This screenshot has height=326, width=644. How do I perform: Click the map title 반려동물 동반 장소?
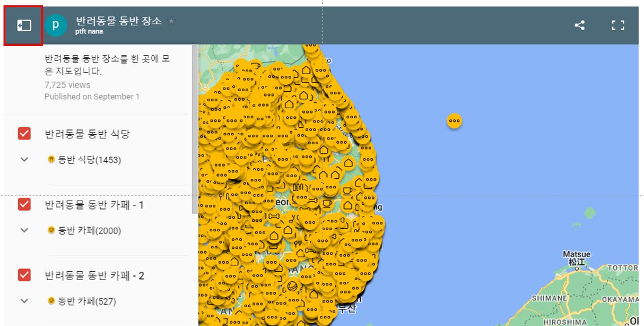click(x=118, y=21)
